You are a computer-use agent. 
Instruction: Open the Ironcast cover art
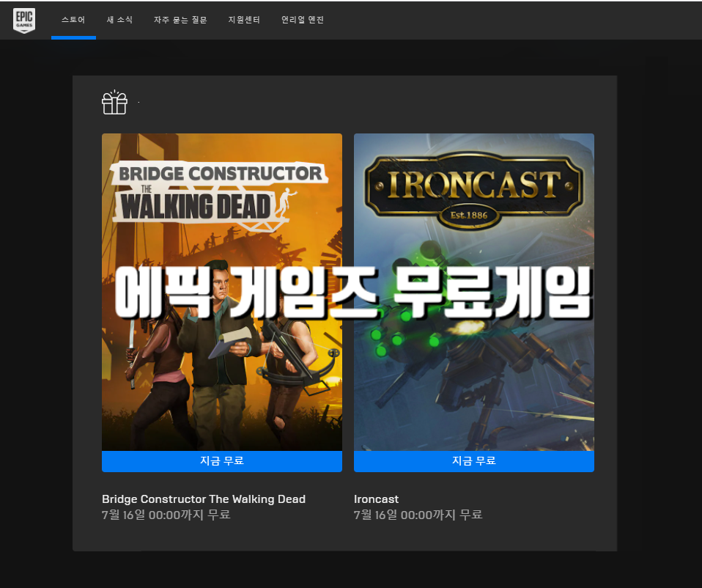(474, 292)
